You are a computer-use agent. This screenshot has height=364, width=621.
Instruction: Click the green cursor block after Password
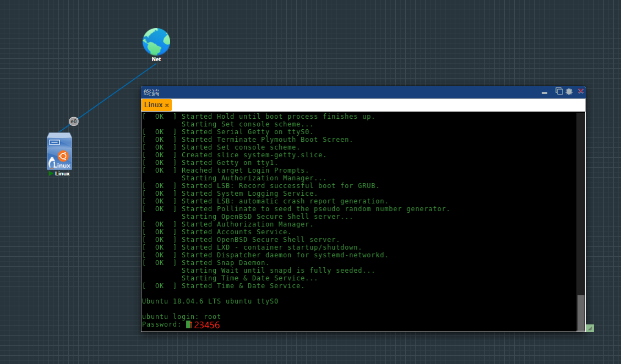(x=187, y=324)
